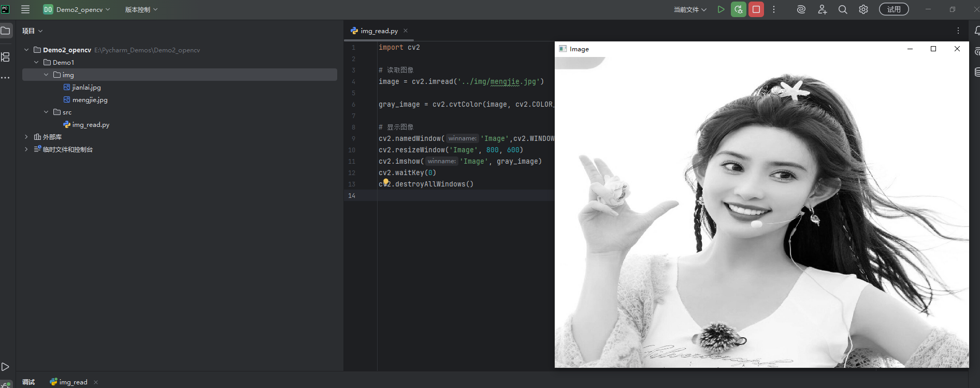Open the Code With Me add-user icon
The height and width of the screenshot is (388, 980).
[822, 9]
